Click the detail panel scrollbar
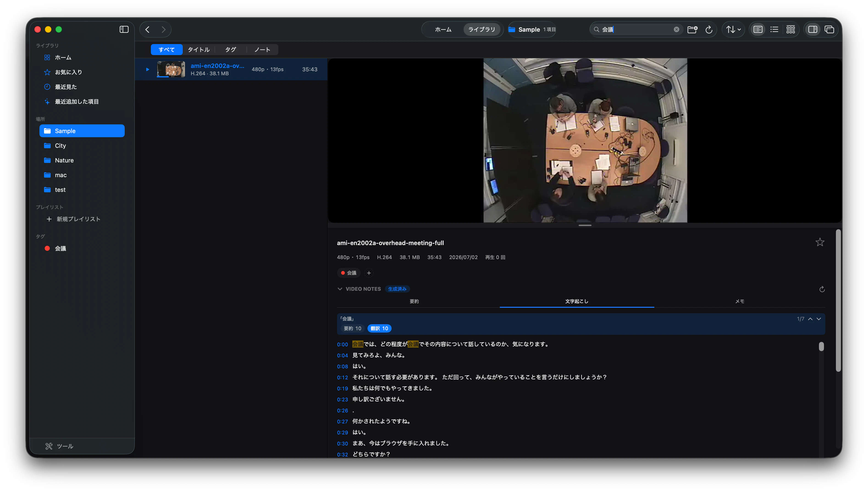 pyautogui.click(x=838, y=301)
